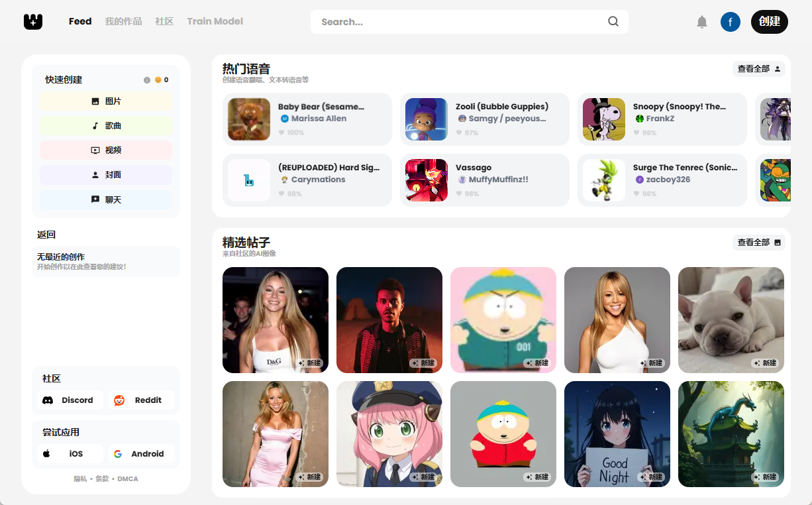Create a 封面 cover
812x505 pixels.
[x=106, y=175]
